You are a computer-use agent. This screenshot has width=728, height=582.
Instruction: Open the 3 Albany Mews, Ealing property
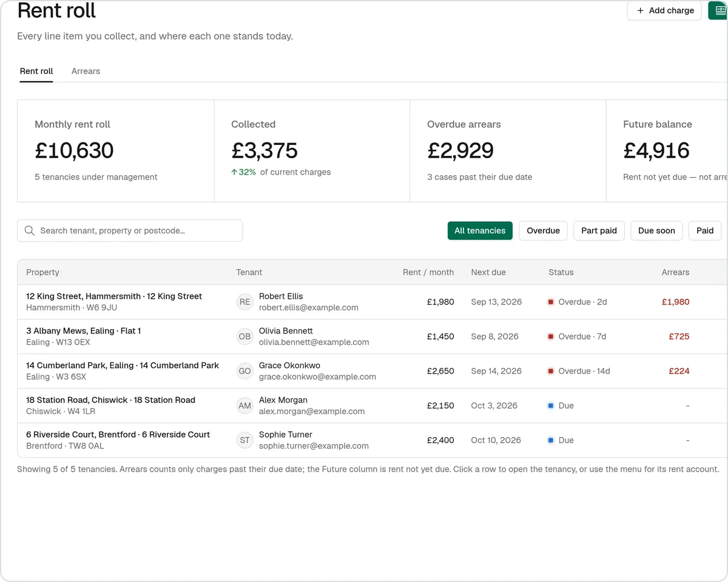pos(83,331)
